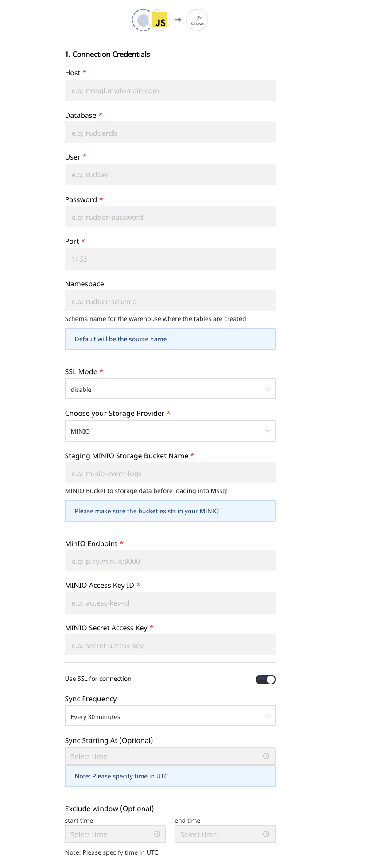
Task: Click the Namespace input field
Action: click(x=170, y=301)
